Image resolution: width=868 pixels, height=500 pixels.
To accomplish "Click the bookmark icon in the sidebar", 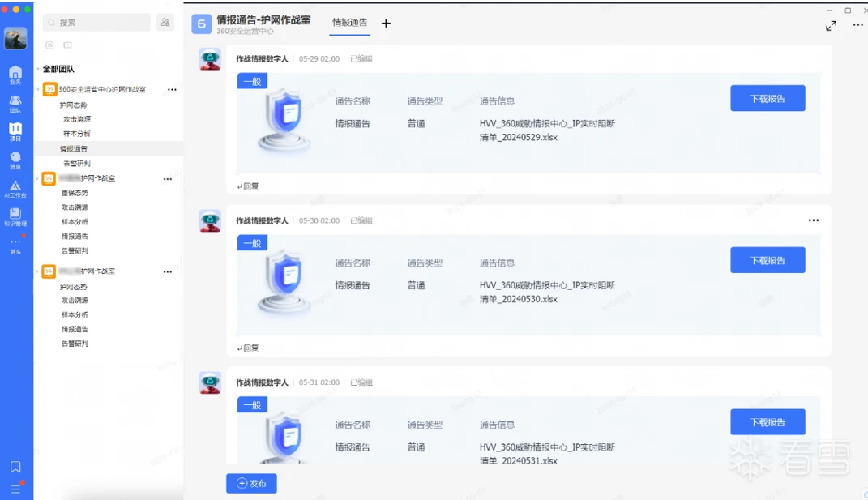I will (15, 467).
